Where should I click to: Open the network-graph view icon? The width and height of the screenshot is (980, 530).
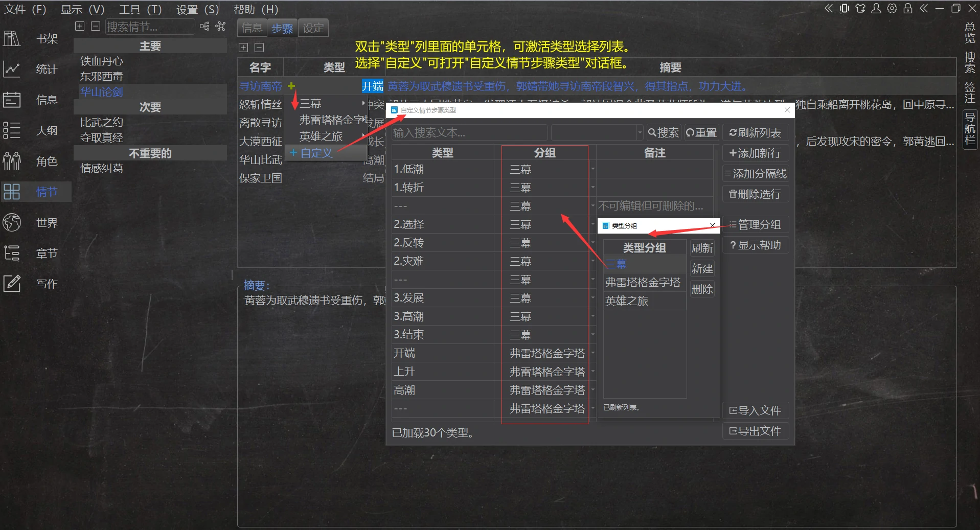click(220, 26)
